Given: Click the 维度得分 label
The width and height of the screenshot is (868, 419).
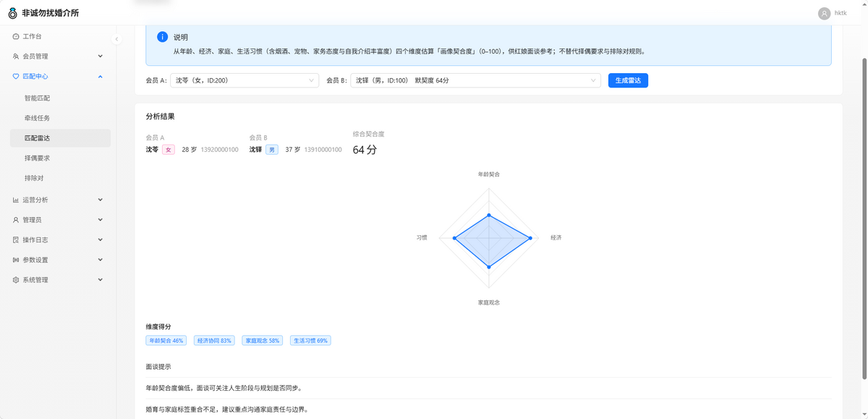Looking at the screenshot, I should [158, 326].
